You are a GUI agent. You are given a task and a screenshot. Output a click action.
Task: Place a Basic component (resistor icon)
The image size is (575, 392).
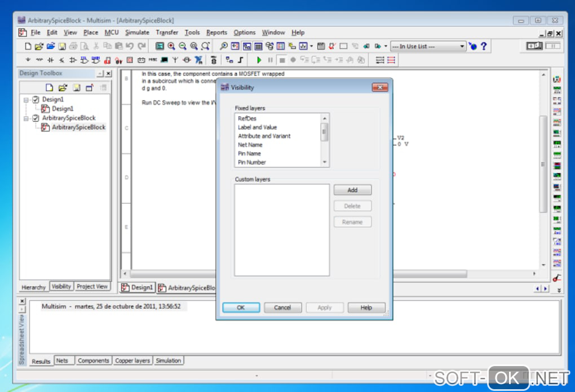pos(39,60)
